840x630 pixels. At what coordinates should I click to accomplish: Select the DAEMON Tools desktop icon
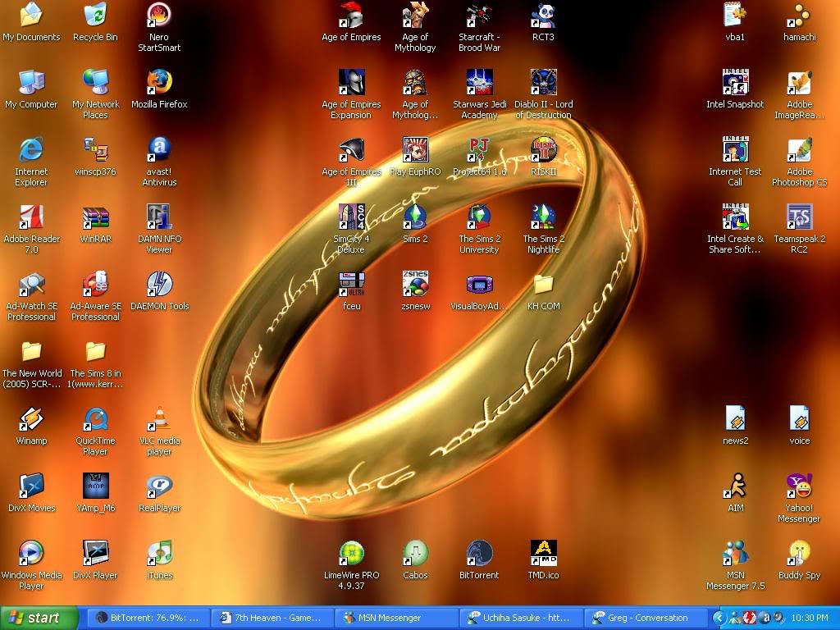159,285
